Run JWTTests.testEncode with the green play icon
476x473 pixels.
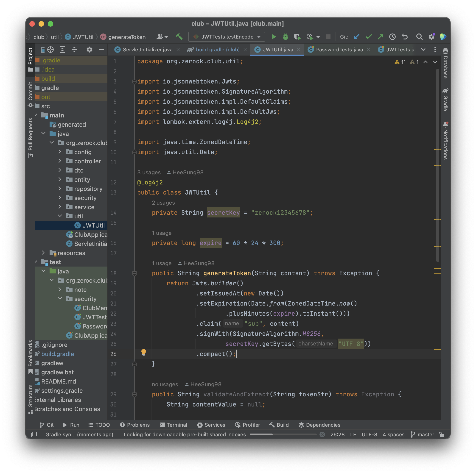coord(274,37)
